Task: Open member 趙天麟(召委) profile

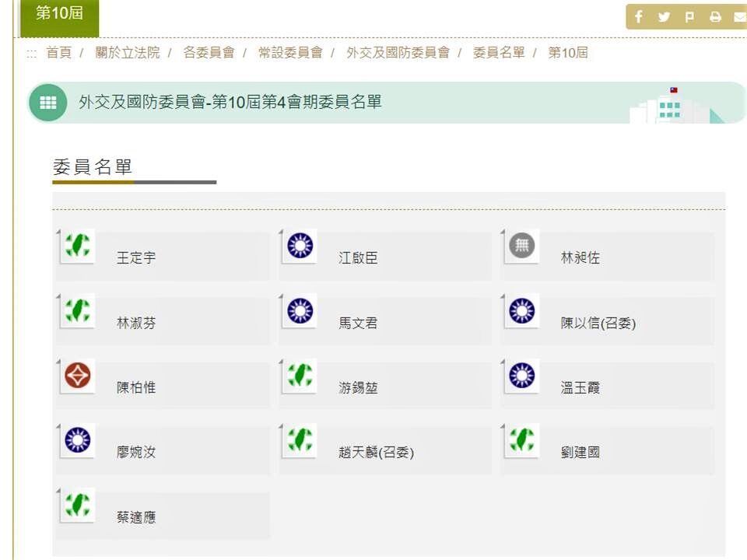Action: pos(376,452)
